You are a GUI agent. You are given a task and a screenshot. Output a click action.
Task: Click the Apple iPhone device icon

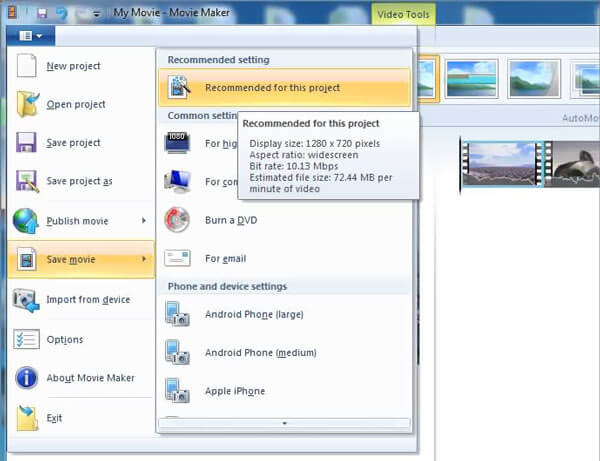click(x=177, y=391)
